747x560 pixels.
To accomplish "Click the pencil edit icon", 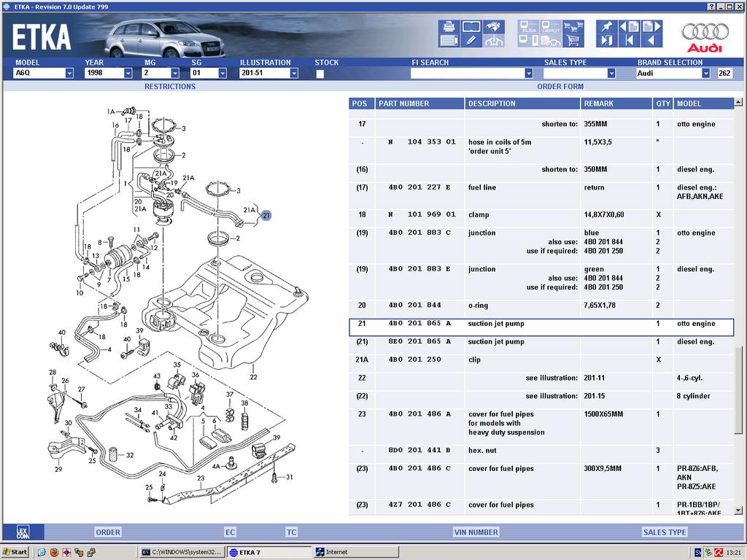I will point(471,41).
